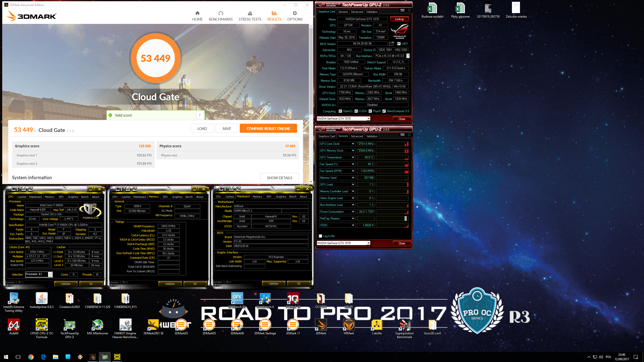Click the SAVE button in 3DMark
Viewport: 644px width, 362px height.
(227, 128)
